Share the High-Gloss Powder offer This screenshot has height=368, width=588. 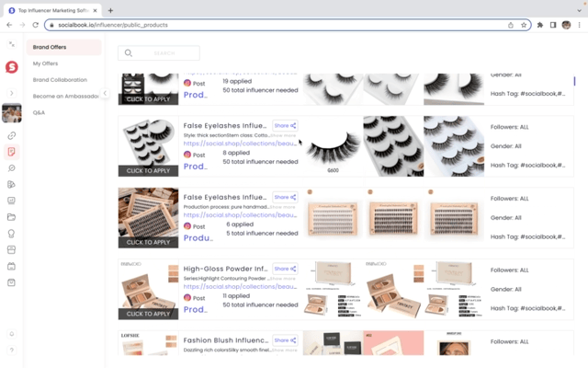click(x=285, y=269)
